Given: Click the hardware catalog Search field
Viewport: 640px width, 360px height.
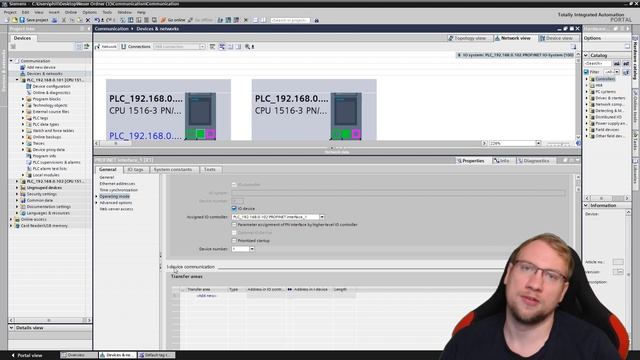Looking at the screenshot, I should click(x=598, y=64).
